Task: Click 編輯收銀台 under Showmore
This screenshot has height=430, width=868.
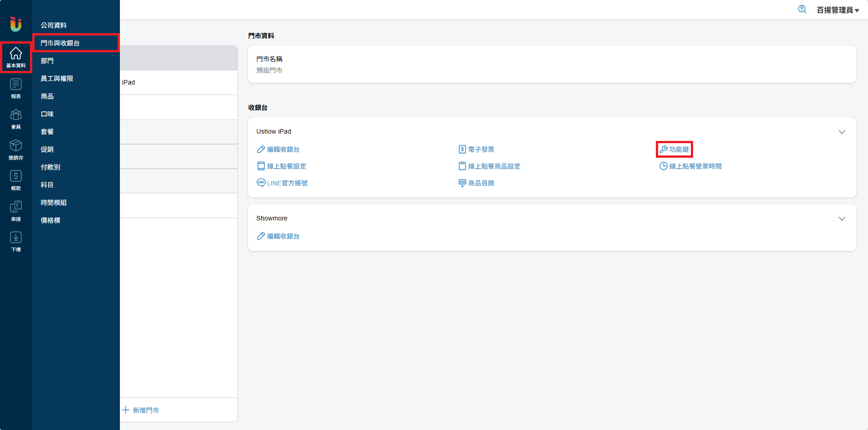Action: [x=278, y=236]
